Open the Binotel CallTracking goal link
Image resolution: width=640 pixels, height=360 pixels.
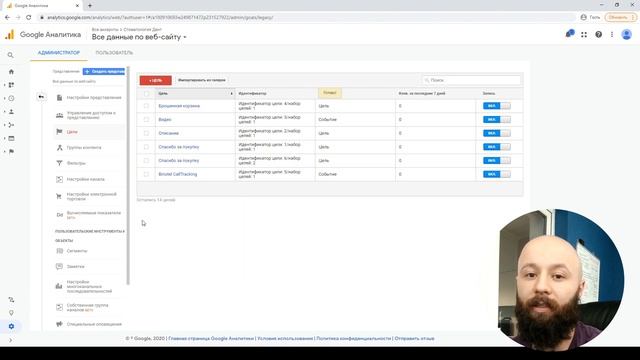click(x=178, y=174)
